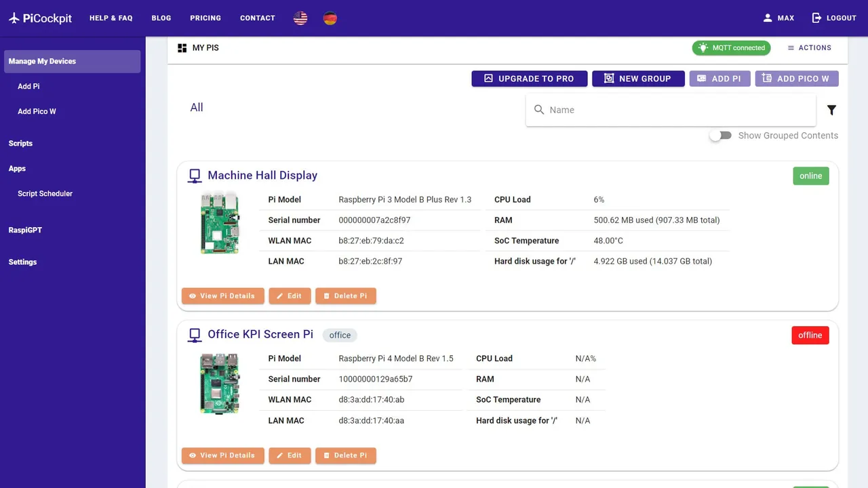Delete the Office KPI Screen Pi
The image size is (868, 488).
[x=346, y=455]
